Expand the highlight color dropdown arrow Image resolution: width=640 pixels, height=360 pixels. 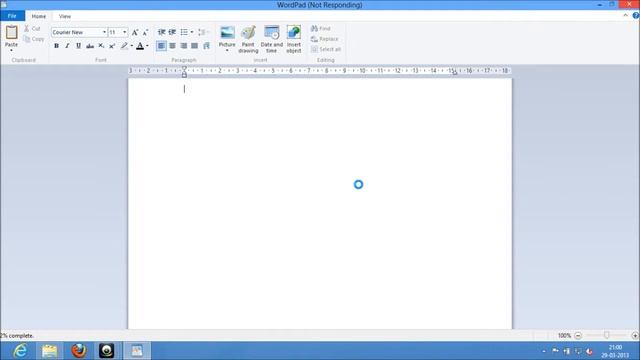pos(132,46)
